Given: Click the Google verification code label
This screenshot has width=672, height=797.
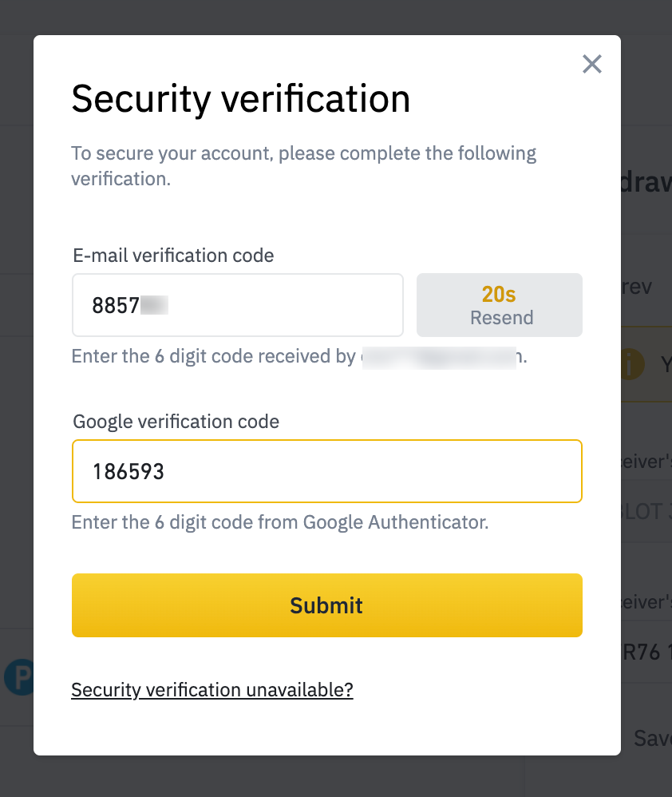Looking at the screenshot, I should coord(176,422).
